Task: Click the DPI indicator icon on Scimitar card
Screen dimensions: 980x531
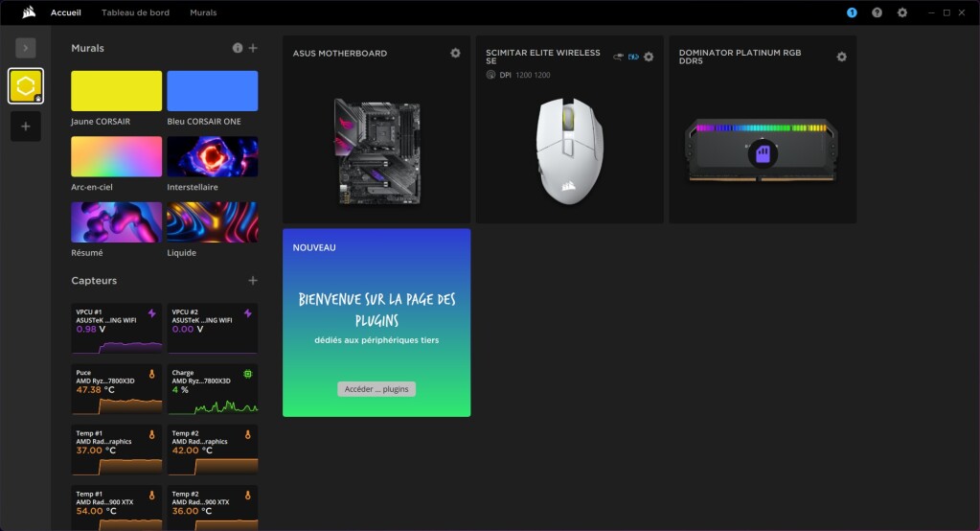Action: [490, 75]
